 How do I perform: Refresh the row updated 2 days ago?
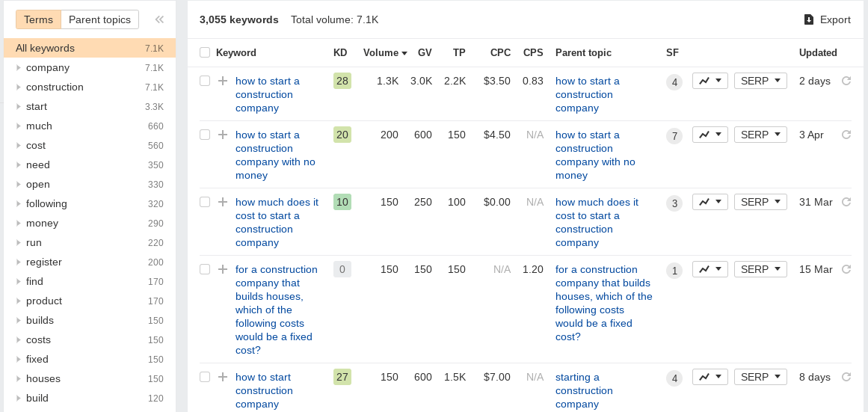pos(846,81)
